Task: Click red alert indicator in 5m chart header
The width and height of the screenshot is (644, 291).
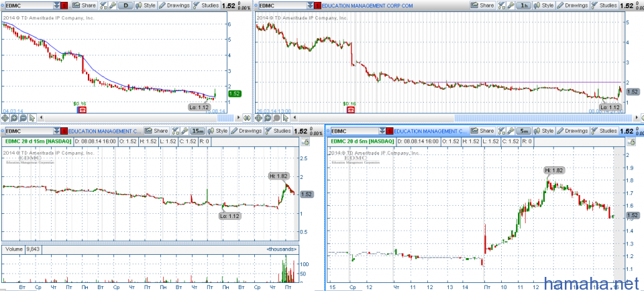Action: pyautogui.click(x=390, y=131)
